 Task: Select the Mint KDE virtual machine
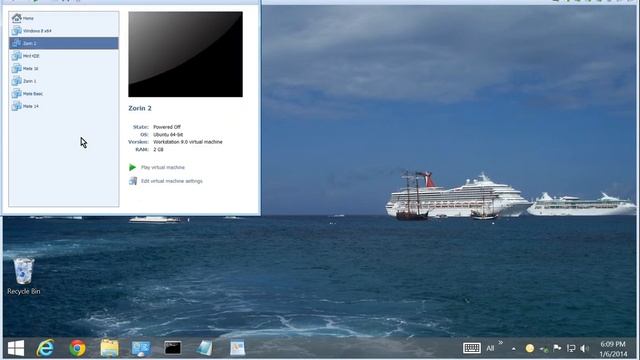pyautogui.click(x=64, y=56)
